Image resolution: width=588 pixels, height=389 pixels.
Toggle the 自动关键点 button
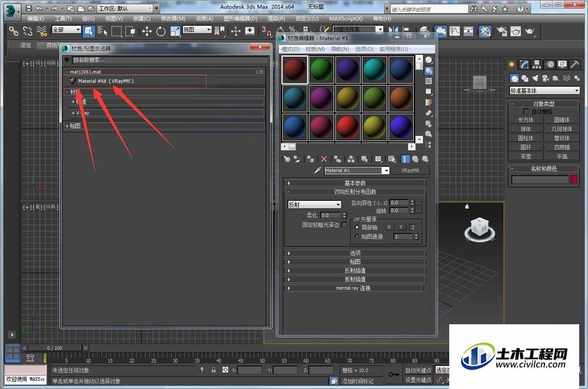(x=418, y=370)
